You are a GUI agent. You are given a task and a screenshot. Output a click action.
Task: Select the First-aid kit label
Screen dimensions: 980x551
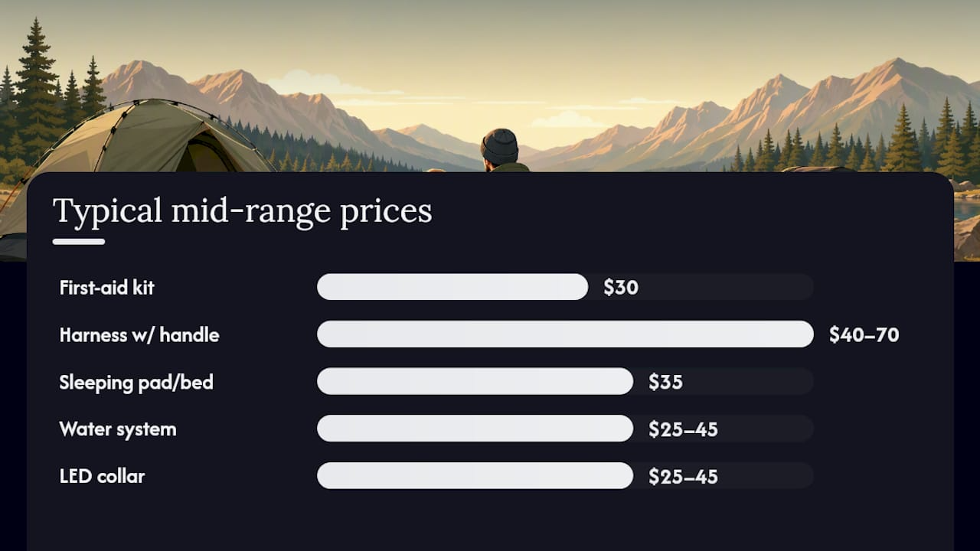coord(106,288)
